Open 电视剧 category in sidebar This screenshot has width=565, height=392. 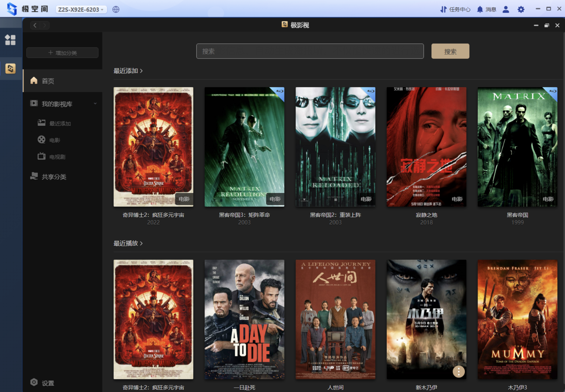[x=57, y=157]
